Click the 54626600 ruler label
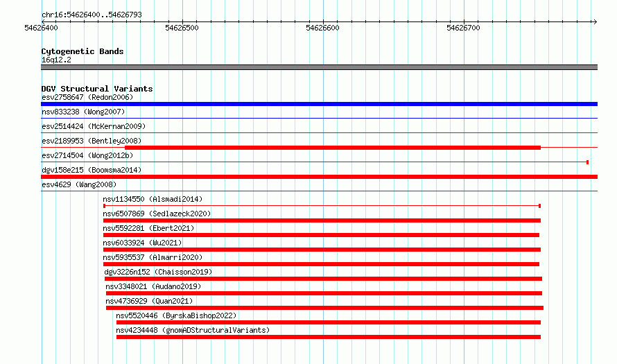 [x=322, y=28]
